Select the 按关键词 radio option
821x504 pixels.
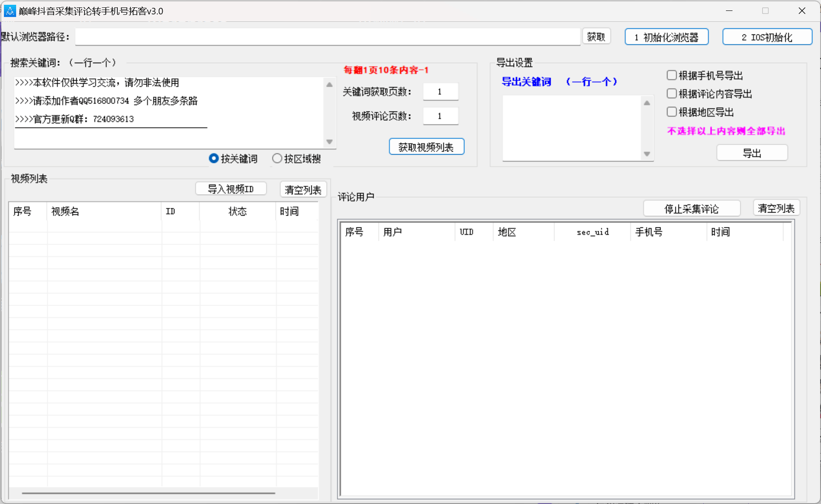click(233, 159)
